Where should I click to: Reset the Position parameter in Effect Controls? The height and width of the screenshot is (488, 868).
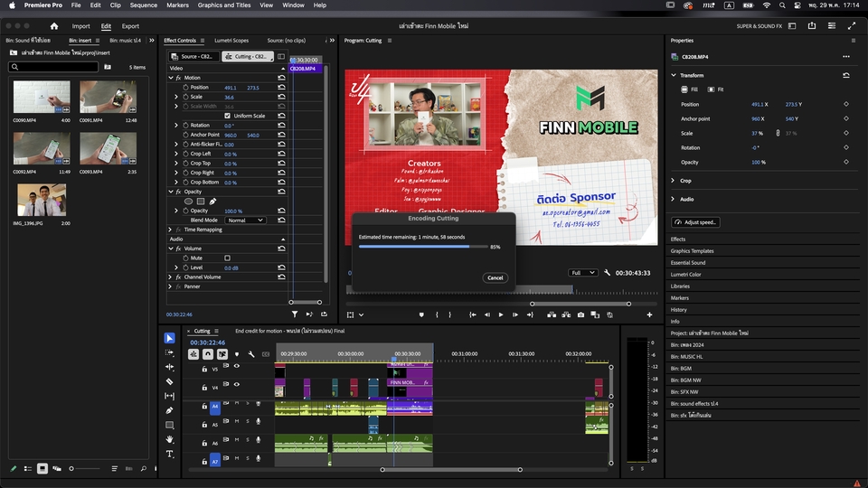(x=281, y=88)
